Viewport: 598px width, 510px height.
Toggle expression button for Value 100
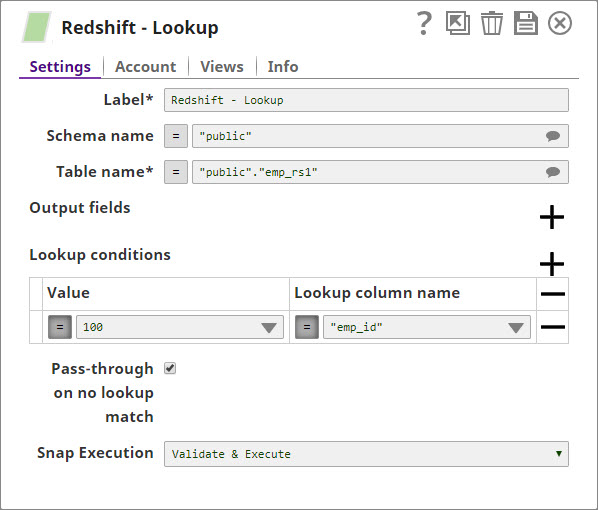coord(60,327)
